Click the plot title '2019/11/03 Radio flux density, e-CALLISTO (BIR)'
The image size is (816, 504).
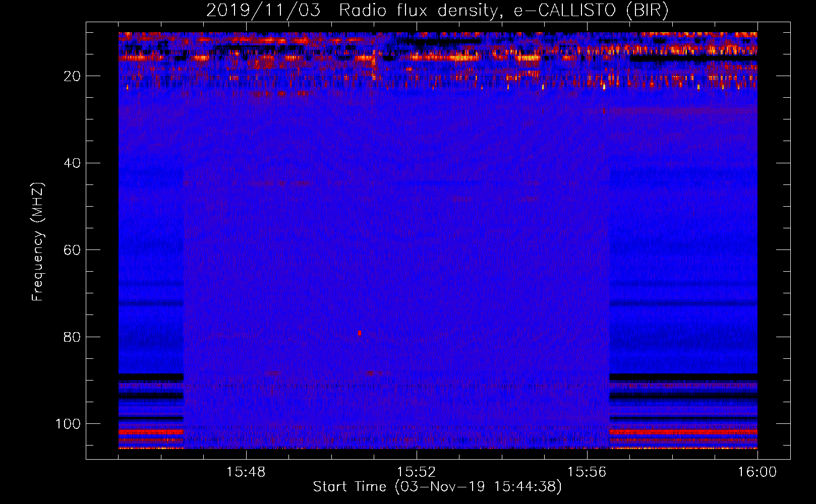[437, 10]
